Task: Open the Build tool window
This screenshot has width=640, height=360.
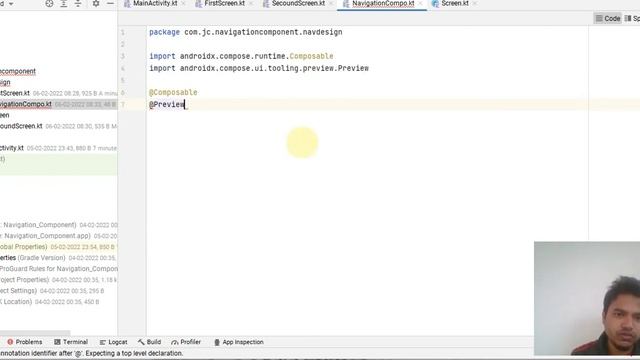Action: click(x=149, y=342)
